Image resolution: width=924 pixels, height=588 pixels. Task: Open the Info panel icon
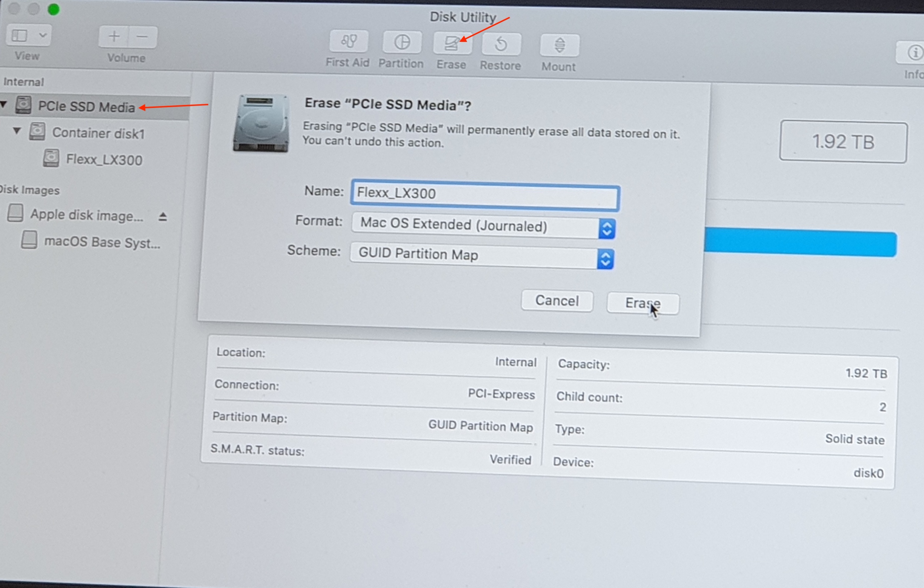(x=915, y=52)
